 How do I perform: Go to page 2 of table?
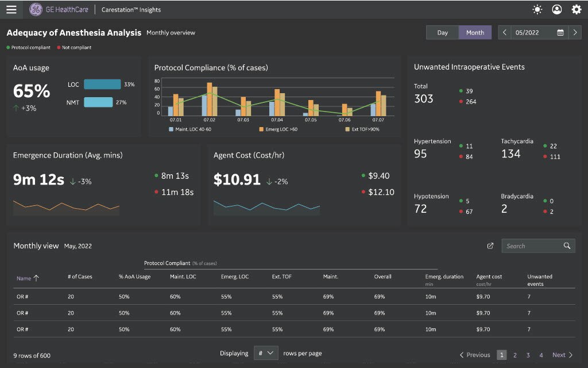coord(515,355)
